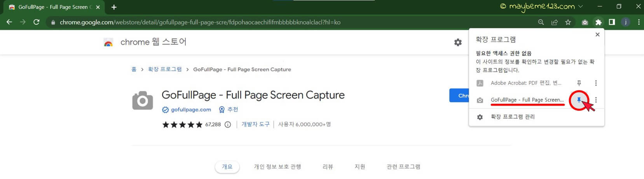Close the GoFullPage browser tab
This screenshot has height=179, width=644.
98,7
